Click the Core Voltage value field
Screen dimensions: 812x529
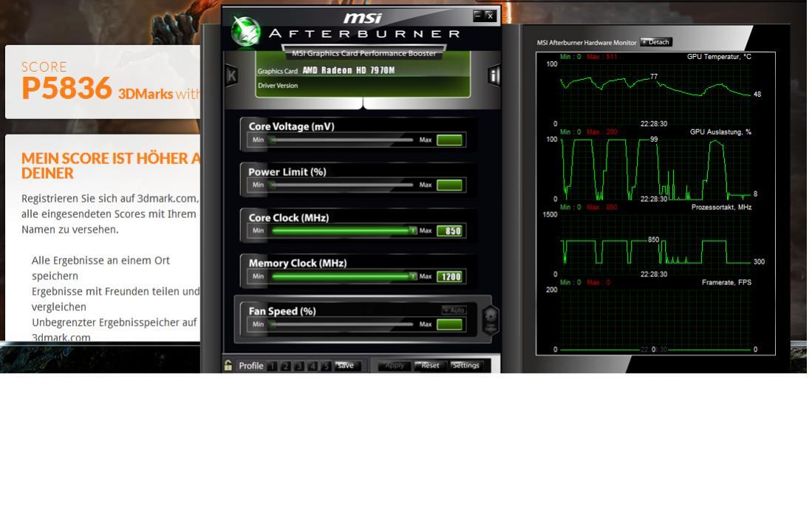coord(449,140)
